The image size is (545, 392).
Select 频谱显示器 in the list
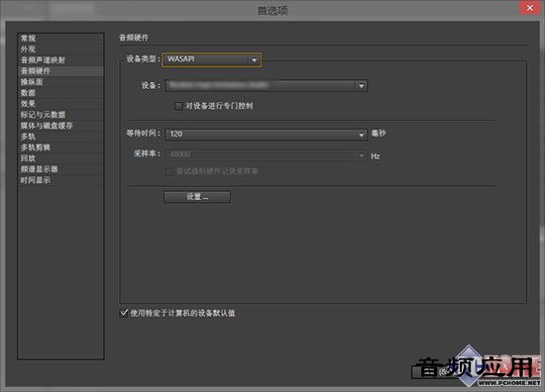tap(60, 169)
